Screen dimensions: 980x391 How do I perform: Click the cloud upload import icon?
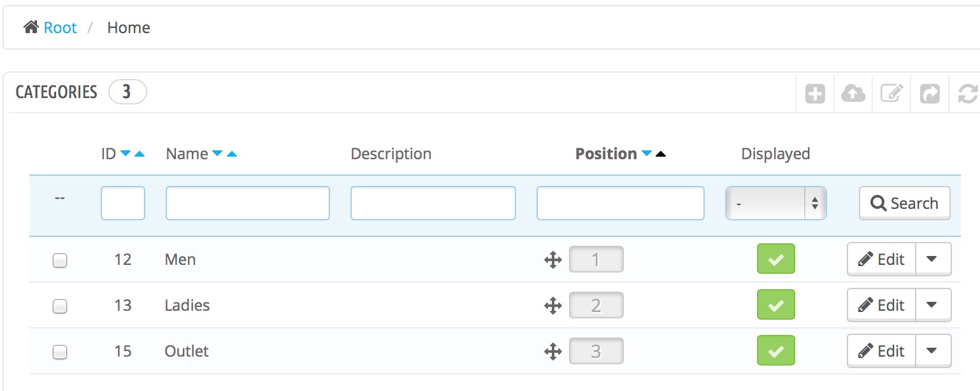853,94
